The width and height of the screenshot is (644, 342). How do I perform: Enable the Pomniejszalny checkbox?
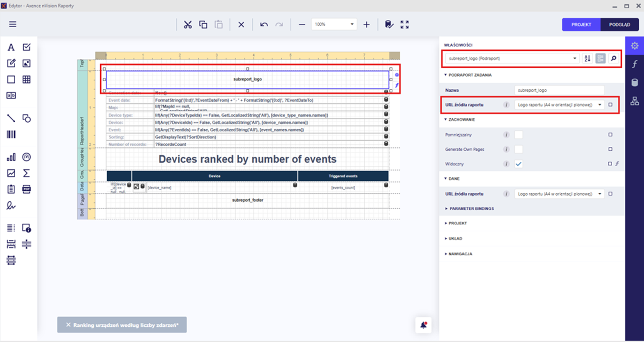(x=519, y=135)
